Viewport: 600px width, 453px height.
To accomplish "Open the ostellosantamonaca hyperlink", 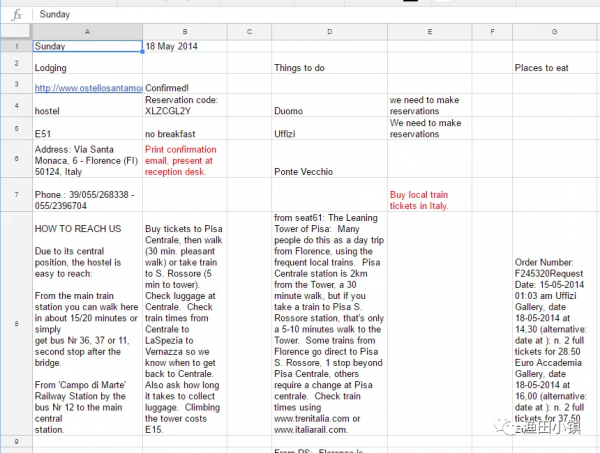I will [x=88, y=88].
